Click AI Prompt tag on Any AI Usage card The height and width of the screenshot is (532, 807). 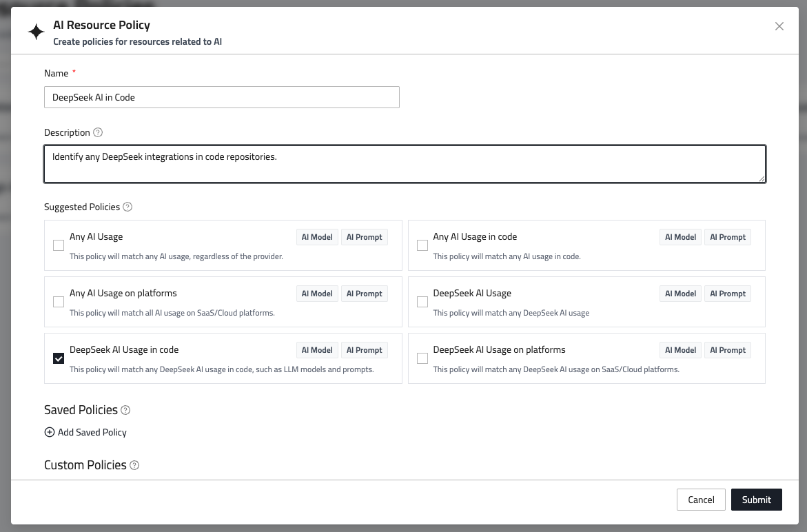pos(365,237)
